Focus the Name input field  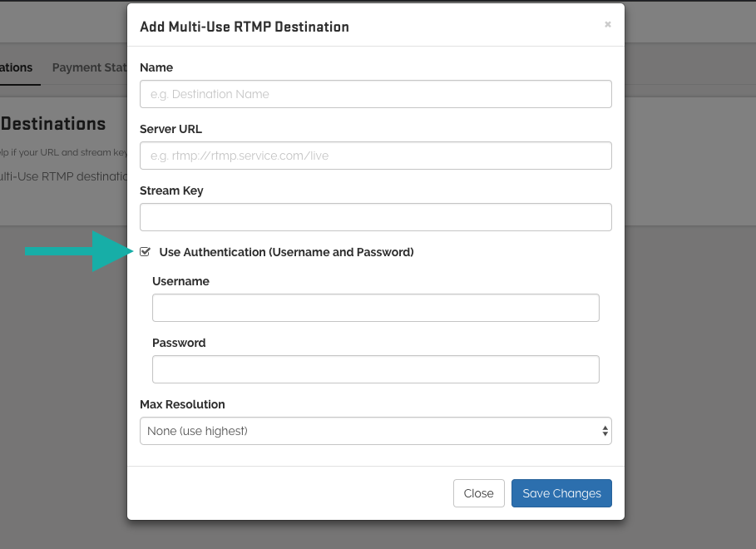coord(375,94)
